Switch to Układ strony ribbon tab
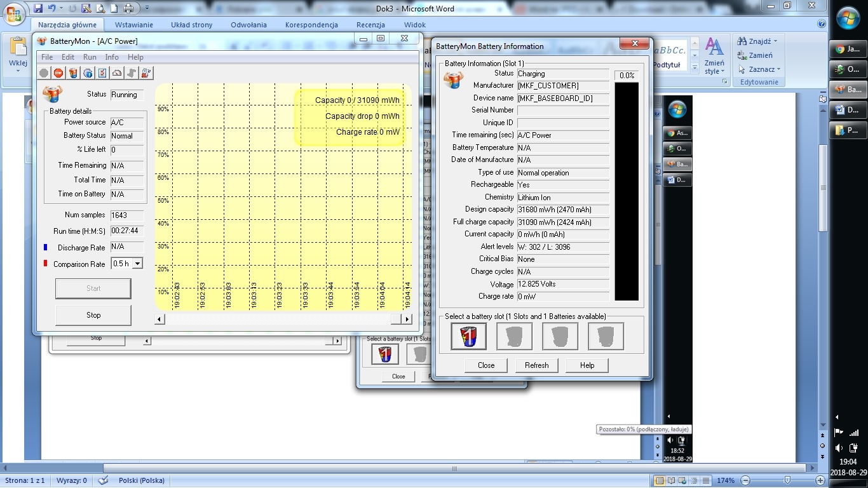This screenshot has width=868, height=488. (192, 25)
